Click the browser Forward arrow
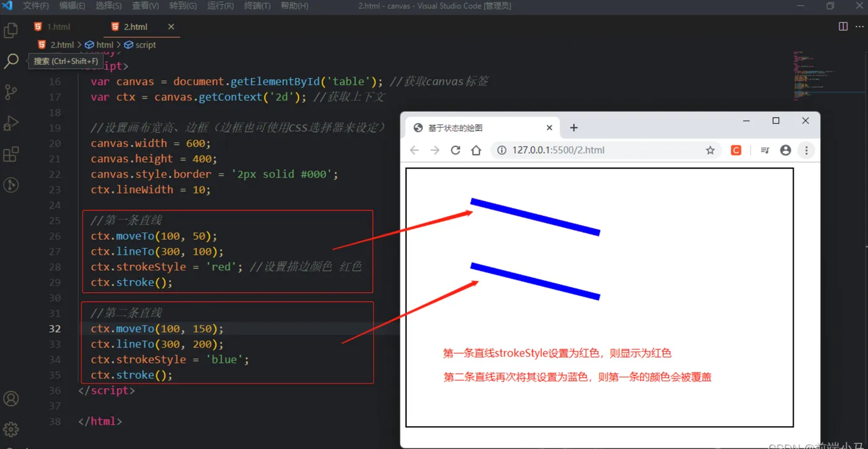 (435, 150)
